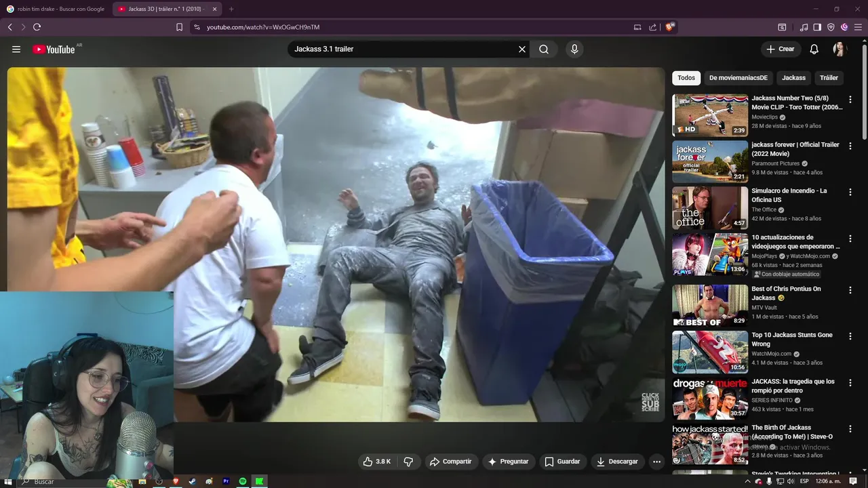Open more actions ellipsis below video
The image size is (868, 488).
[x=656, y=462]
